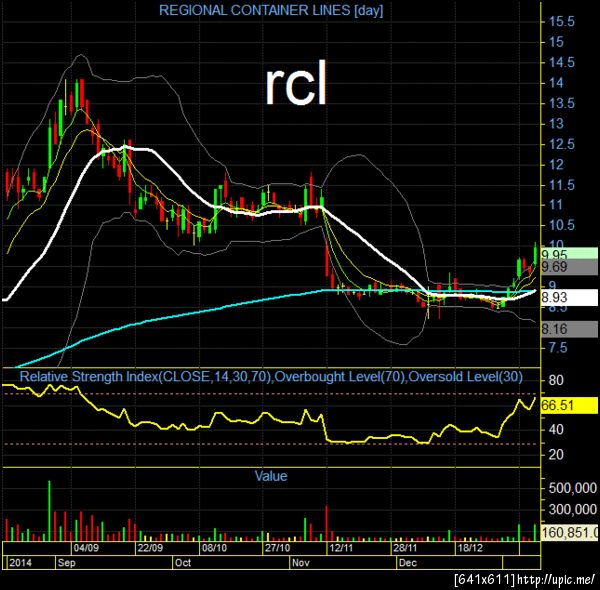Click the 'Oct' month label
Viewport: 600px width, 590px height.
point(183,563)
